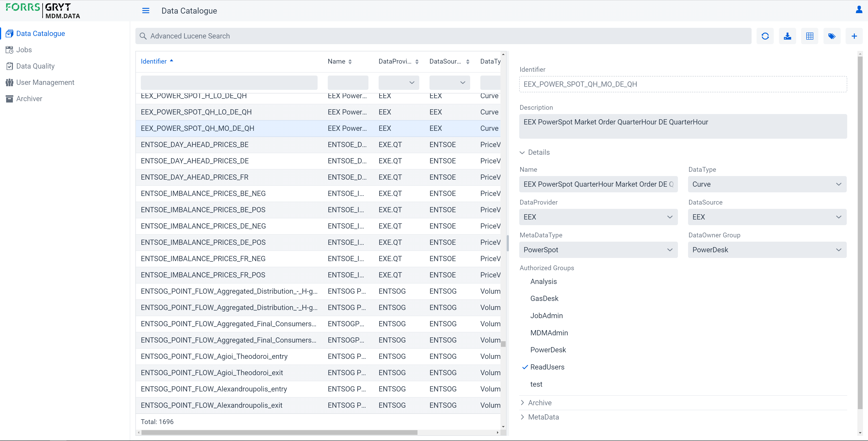Screen dimensions: 868x441
Task: Click the Jobs calendar icon
Action: [x=9, y=50]
